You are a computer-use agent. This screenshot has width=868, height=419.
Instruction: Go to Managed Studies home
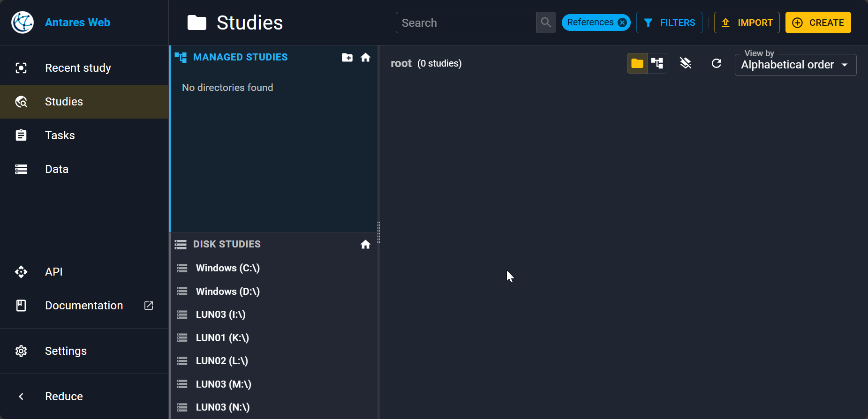[365, 57]
